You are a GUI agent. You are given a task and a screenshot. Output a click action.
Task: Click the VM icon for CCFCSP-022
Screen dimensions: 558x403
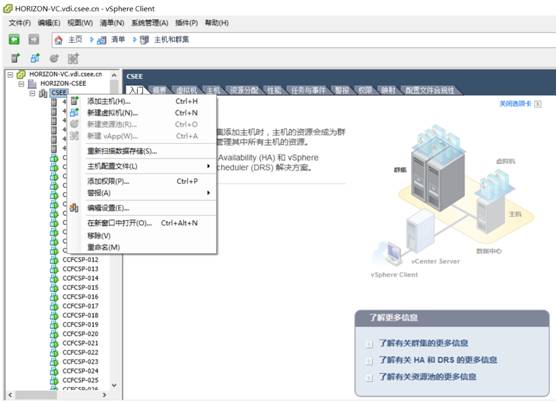pyautogui.click(x=54, y=352)
